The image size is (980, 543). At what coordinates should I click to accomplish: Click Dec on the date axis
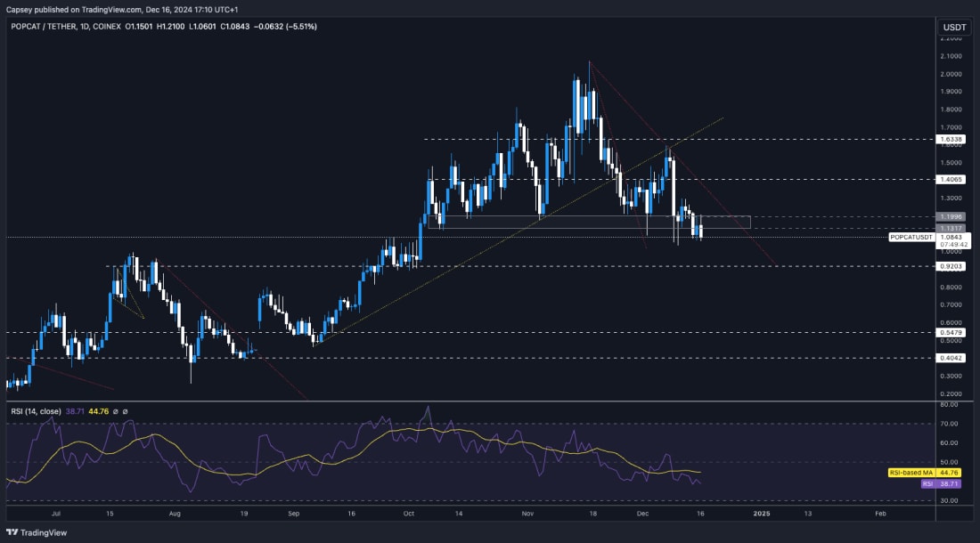tap(643, 515)
